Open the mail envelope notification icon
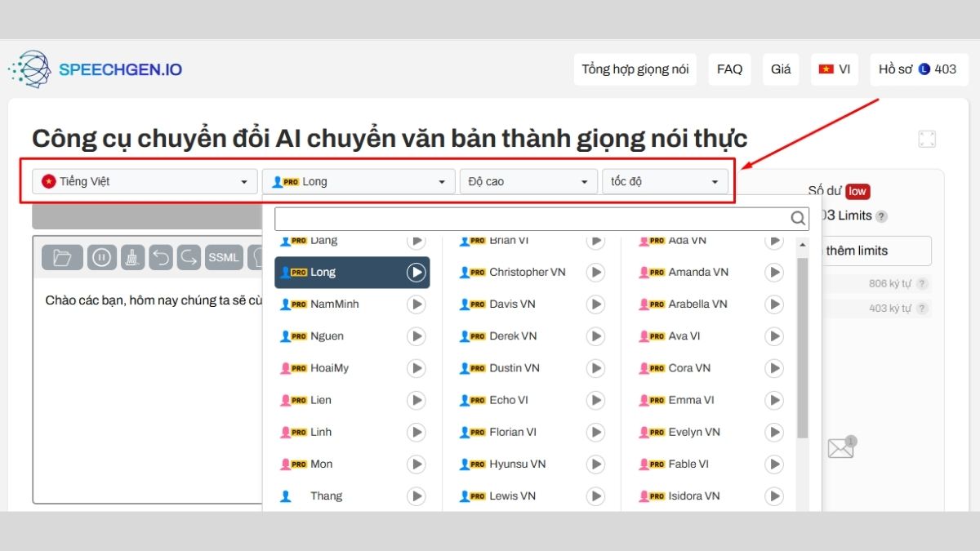This screenshot has width=980, height=551. point(840,448)
